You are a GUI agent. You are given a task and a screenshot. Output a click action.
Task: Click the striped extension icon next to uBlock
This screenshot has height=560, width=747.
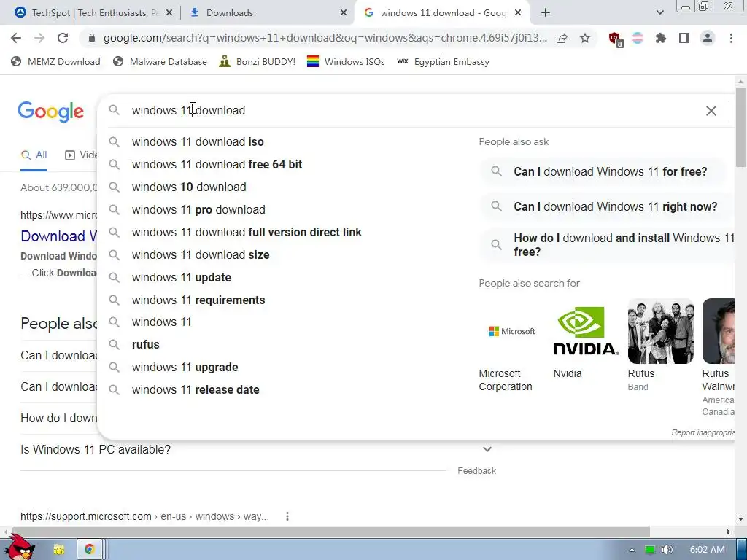point(638,38)
